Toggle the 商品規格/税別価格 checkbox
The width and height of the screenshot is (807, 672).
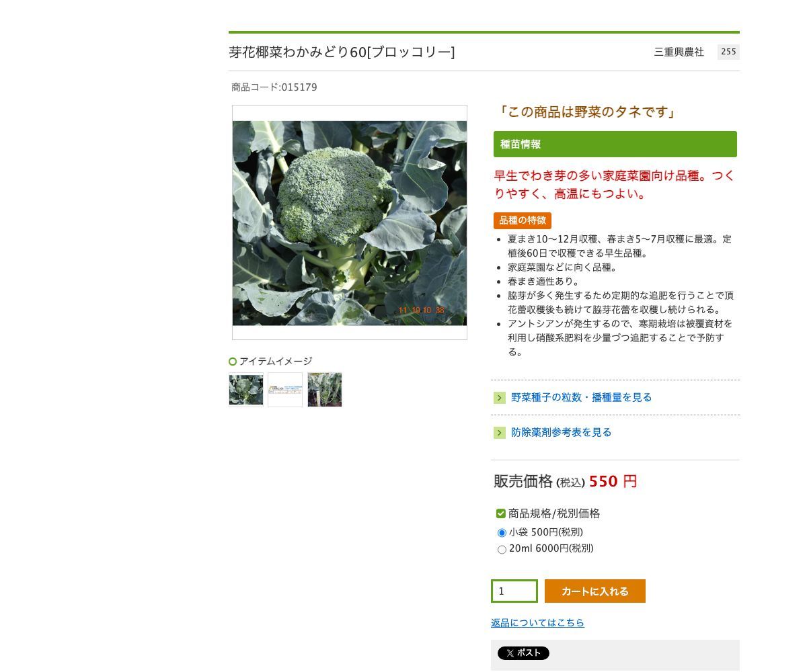[501, 513]
